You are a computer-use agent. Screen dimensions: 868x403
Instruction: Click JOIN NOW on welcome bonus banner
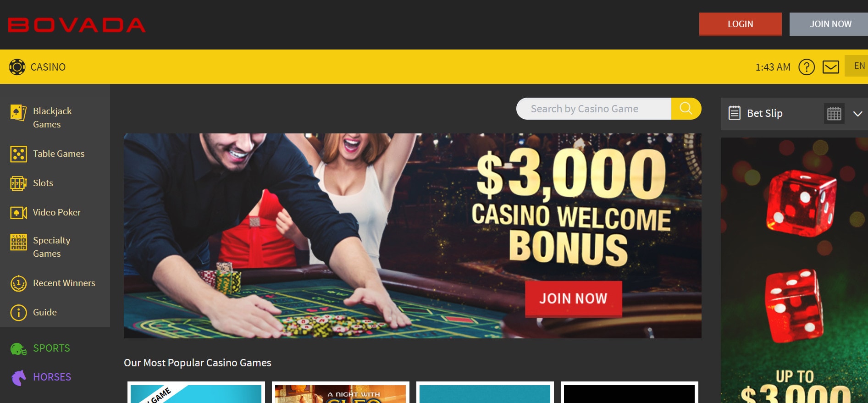[574, 298]
